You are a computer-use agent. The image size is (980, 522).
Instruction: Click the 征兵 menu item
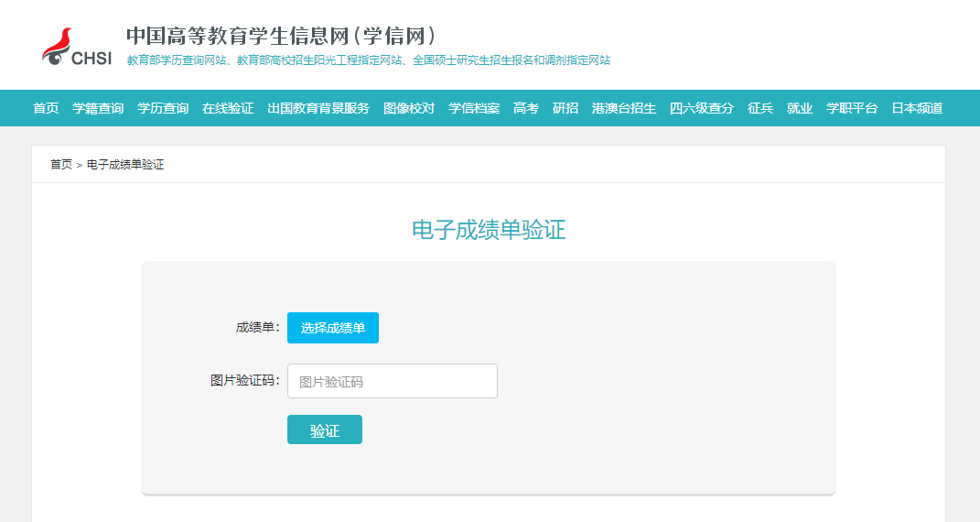(x=760, y=108)
